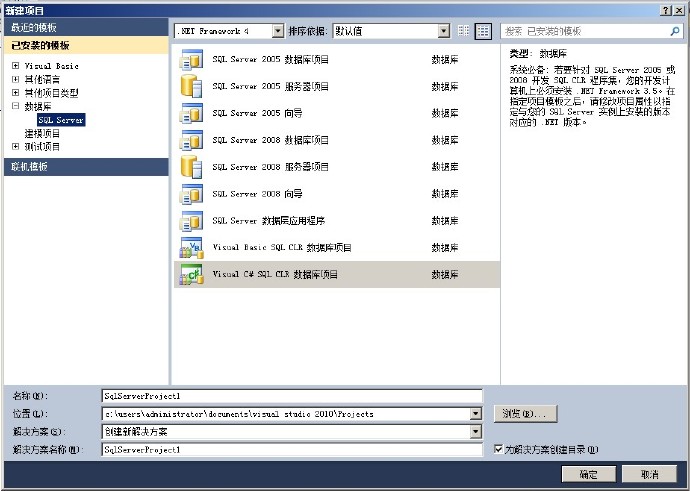Click the SQL Server 2005 服务器项目 template icon

point(191,86)
